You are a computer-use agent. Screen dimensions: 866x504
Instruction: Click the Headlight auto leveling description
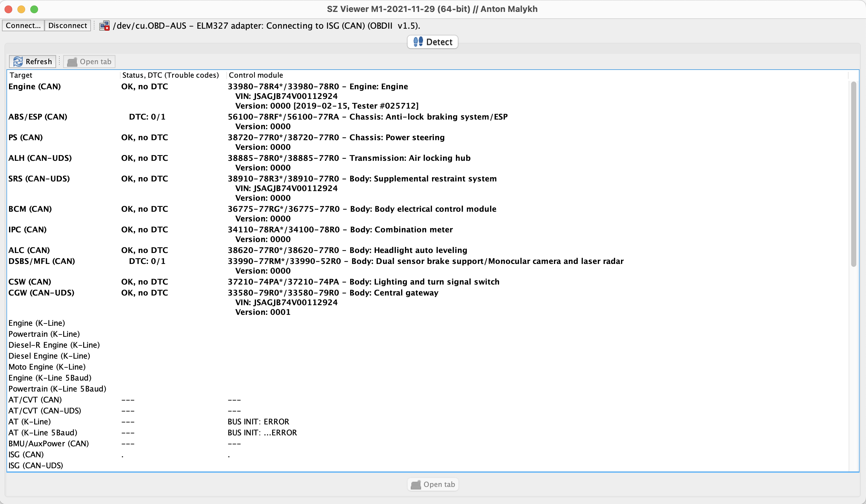(x=348, y=250)
